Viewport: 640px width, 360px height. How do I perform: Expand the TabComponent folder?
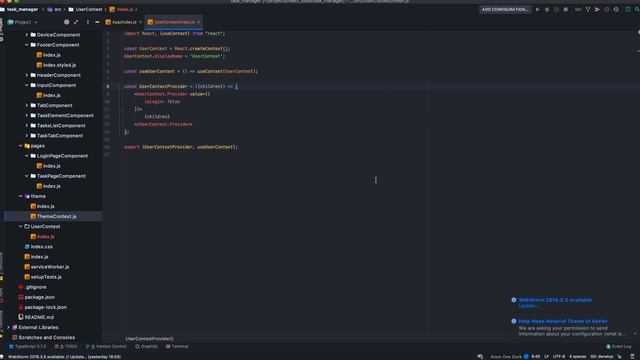(x=27, y=105)
